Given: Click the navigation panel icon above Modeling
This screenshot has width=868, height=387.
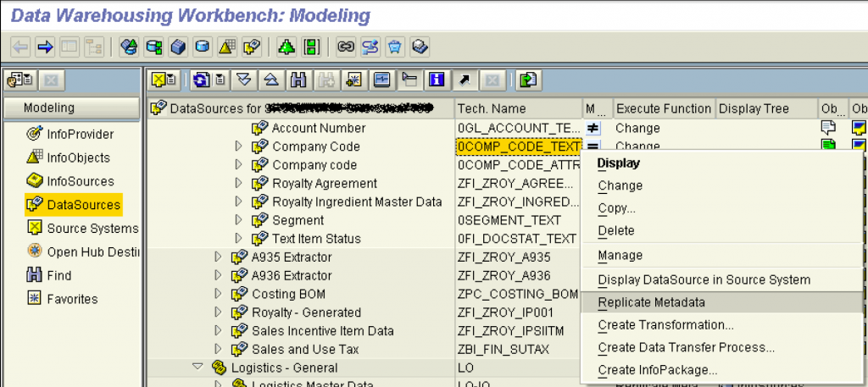Looking at the screenshot, I should pyautogui.click(x=22, y=80).
